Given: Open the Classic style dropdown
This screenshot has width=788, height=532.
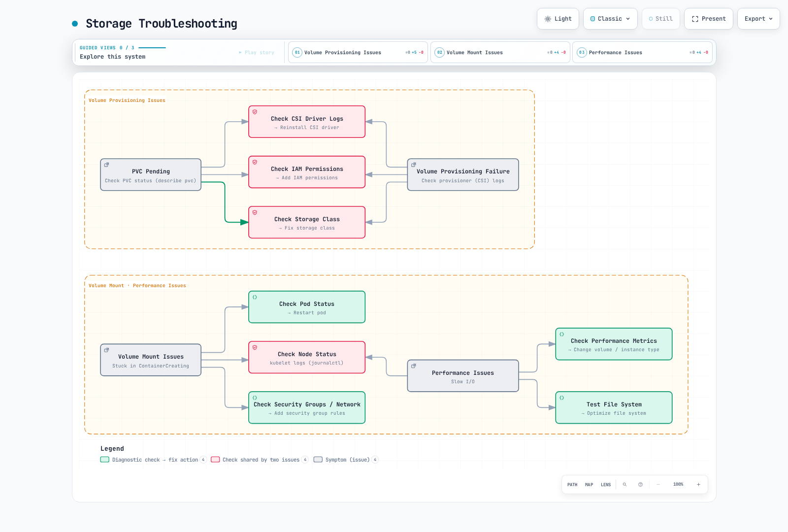Looking at the screenshot, I should coord(610,19).
